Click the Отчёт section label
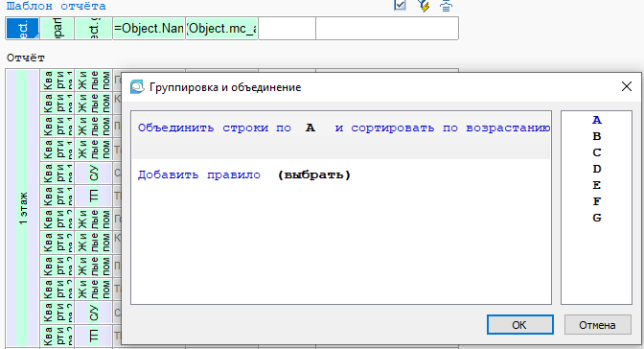644x349 pixels. tap(26, 58)
